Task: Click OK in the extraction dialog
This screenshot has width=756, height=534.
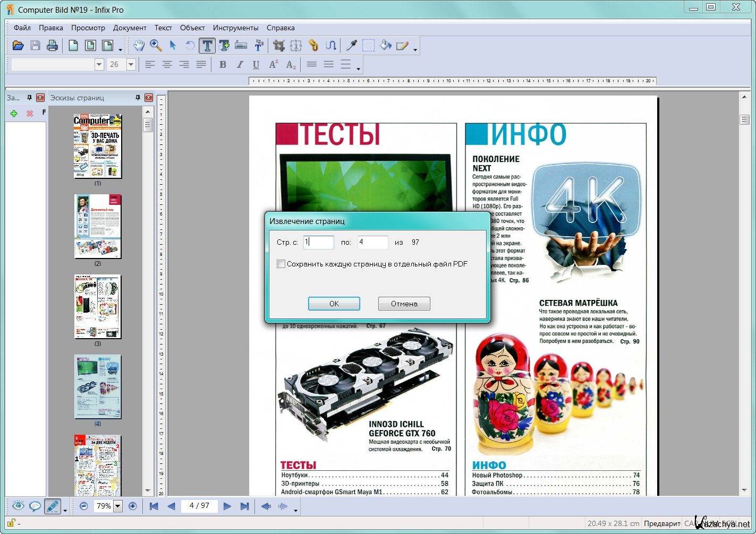Action: [x=334, y=304]
